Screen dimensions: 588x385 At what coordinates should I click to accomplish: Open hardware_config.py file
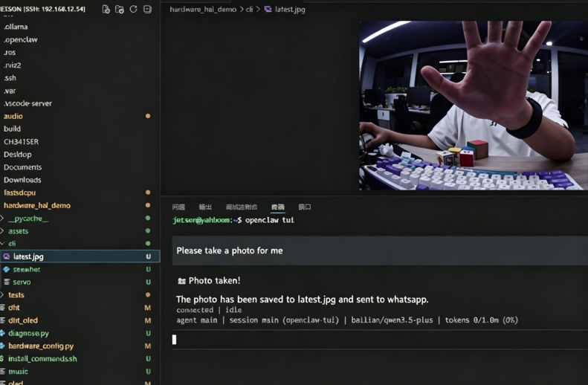[80, 346]
